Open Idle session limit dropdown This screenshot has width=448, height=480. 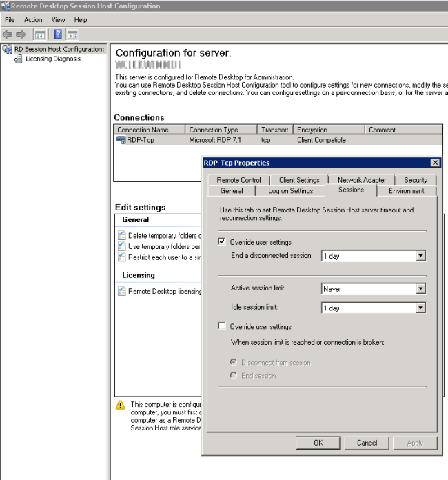pos(421,308)
